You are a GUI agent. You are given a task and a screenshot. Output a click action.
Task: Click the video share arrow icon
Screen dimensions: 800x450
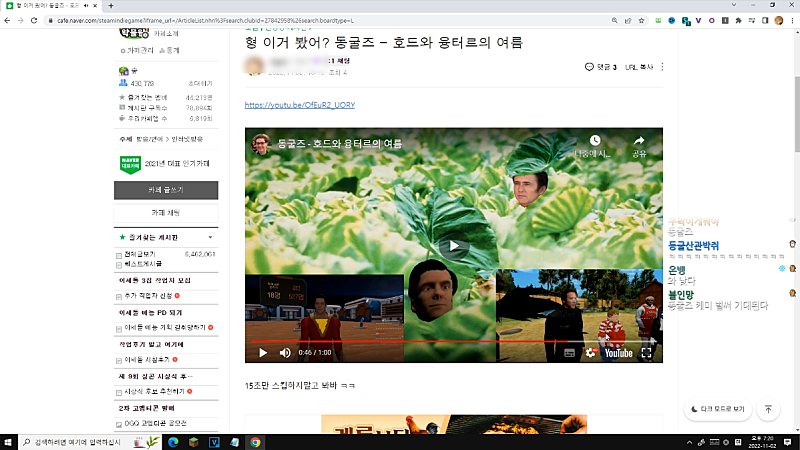tap(639, 142)
